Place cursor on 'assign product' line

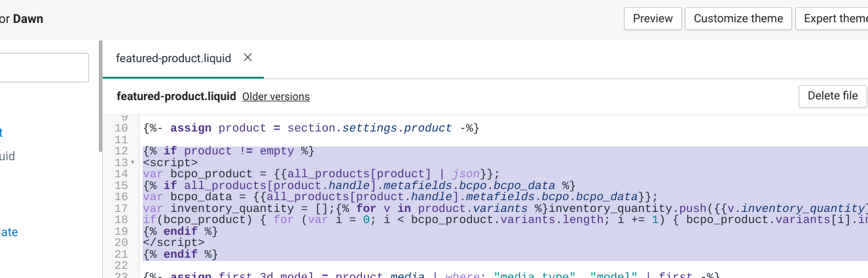pyautogui.click(x=312, y=128)
